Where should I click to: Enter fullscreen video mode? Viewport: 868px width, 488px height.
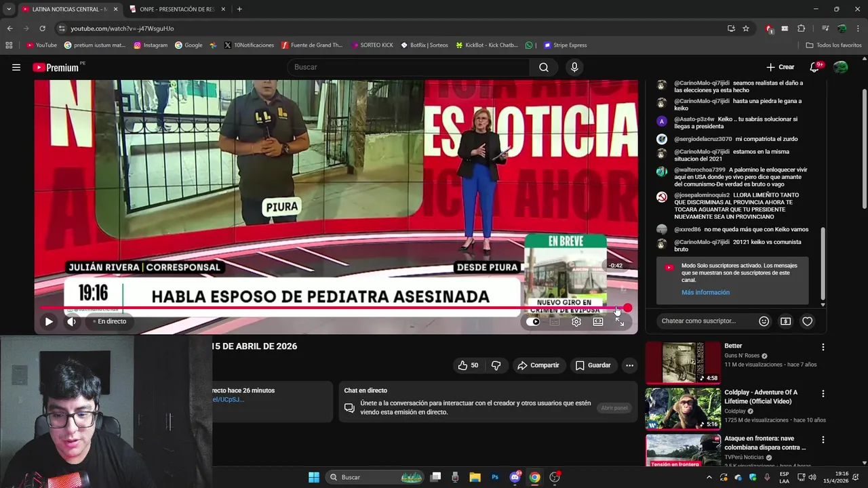click(x=620, y=322)
